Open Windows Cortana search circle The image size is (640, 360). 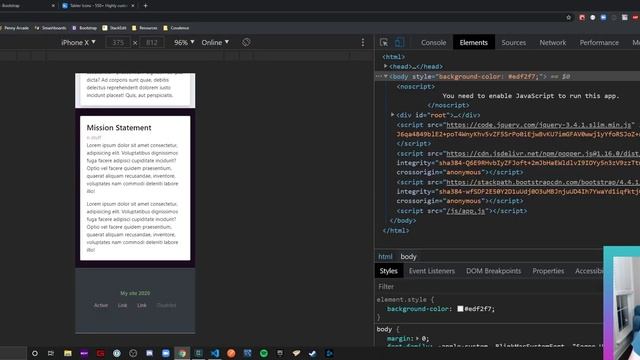coord(35,353)
